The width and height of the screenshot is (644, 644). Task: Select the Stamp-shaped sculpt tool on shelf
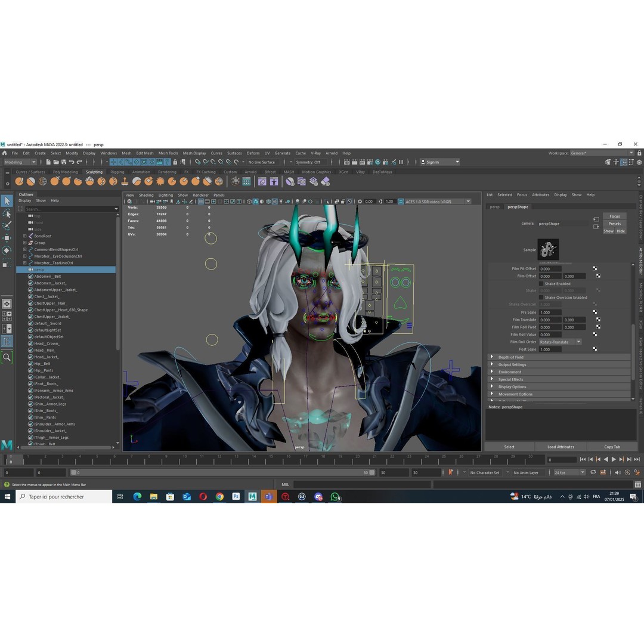pyautogui.click(x=125, y=181)
